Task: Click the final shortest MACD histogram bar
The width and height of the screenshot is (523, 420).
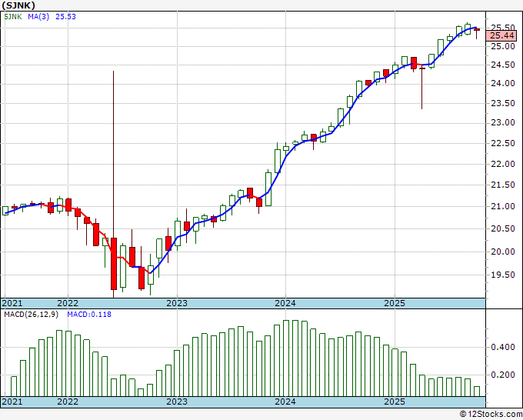Action: [477, 392]
